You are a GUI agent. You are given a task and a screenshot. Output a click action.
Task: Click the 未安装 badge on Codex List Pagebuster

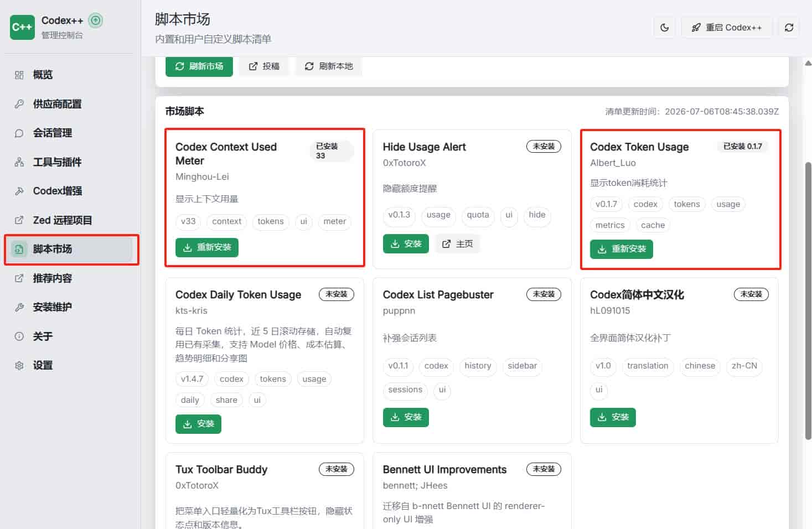coord(544,294)
